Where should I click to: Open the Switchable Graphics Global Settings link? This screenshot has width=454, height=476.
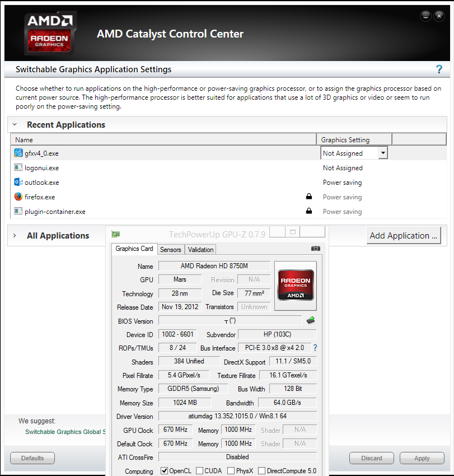[65, 432]
